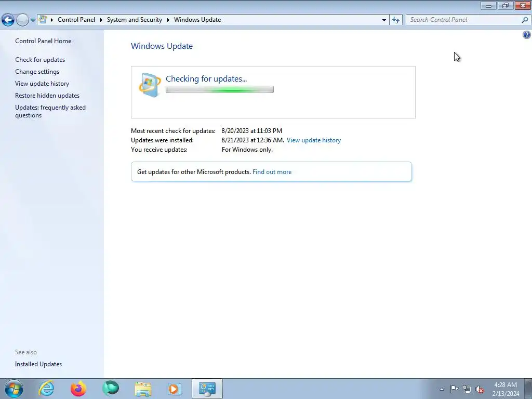Select Control Panel in the breadcrumb
Image resolution: width=532 pixels, height=399 pixels.
76,20
